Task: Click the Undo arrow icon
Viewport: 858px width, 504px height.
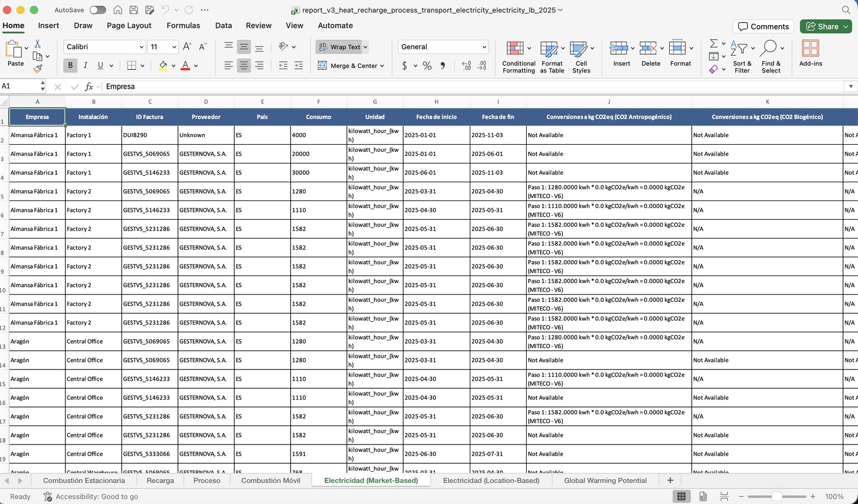Action: point(165,10)
